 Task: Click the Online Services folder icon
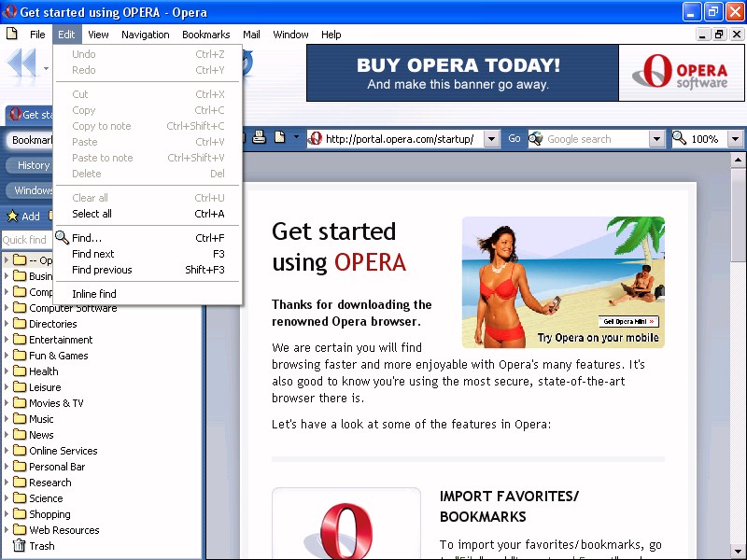pyautogui.click(x=20, y=450)
